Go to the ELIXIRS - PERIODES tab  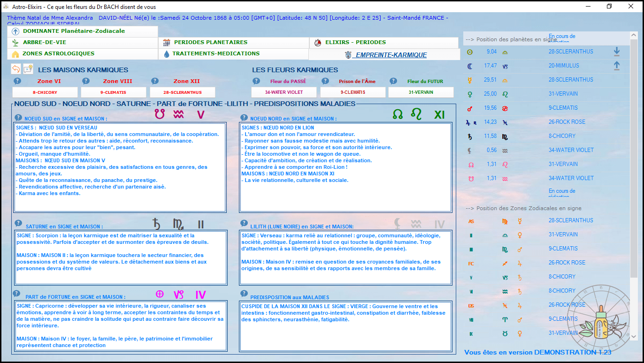[x=383, y=42]
